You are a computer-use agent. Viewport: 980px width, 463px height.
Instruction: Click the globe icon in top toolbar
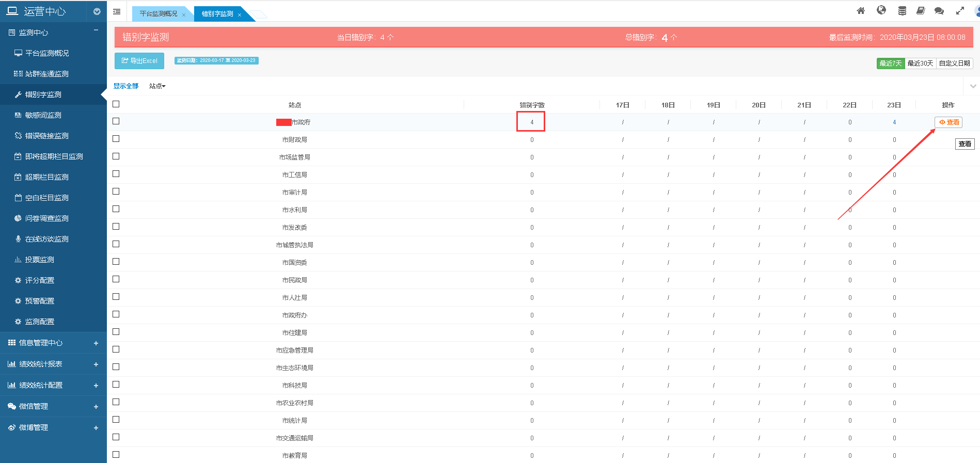click(881, 10)
